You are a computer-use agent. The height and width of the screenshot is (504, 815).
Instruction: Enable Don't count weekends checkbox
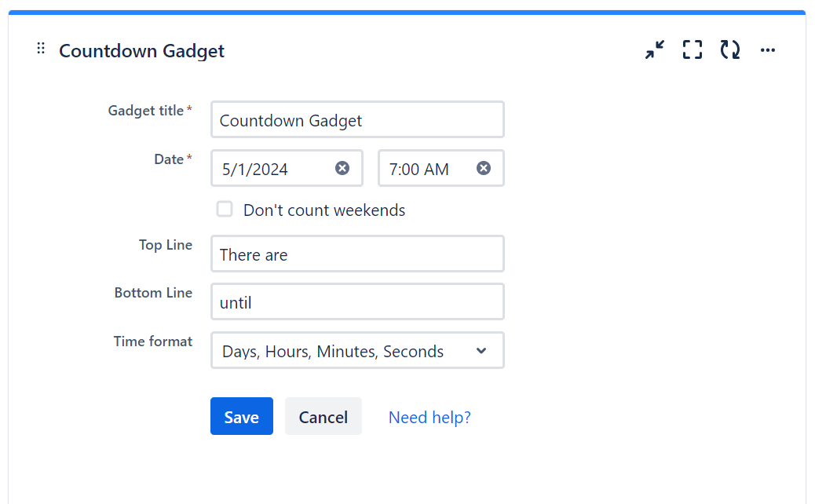[225, 209]
